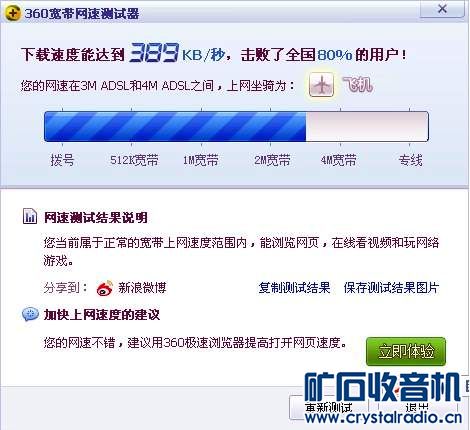Image resolution: width=470 pixels, height=430 pixels.
Task: Click the 2M宽带 scale label
Action: pyautogui.click(x=272, y=160)
